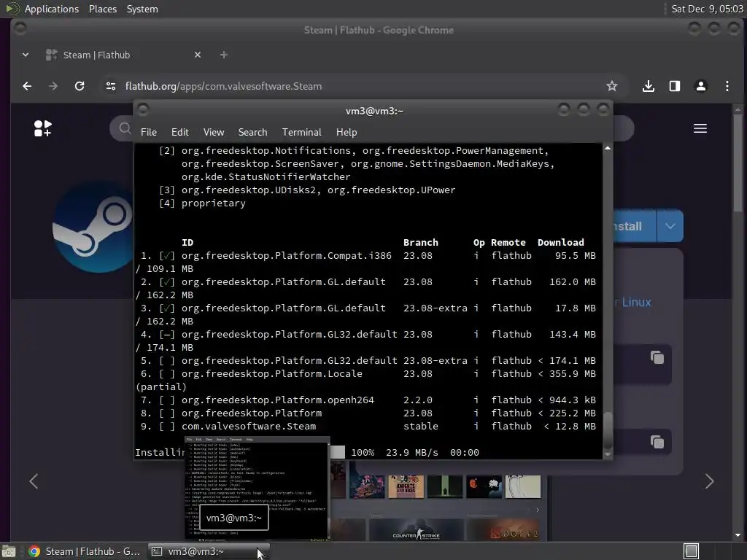
Task: Click the Chrome address bar URL
Action: 223,86
